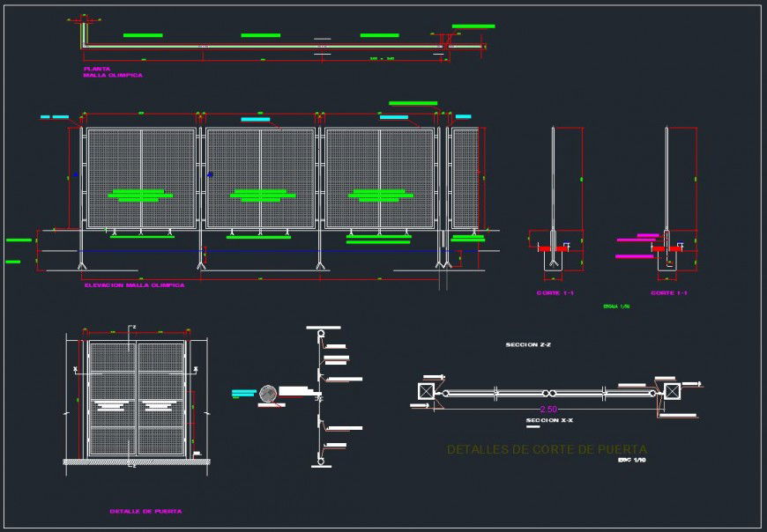Click the first mesh panel in the elevation
Viewport: 767px width, 532px height.
coord(141,176)
